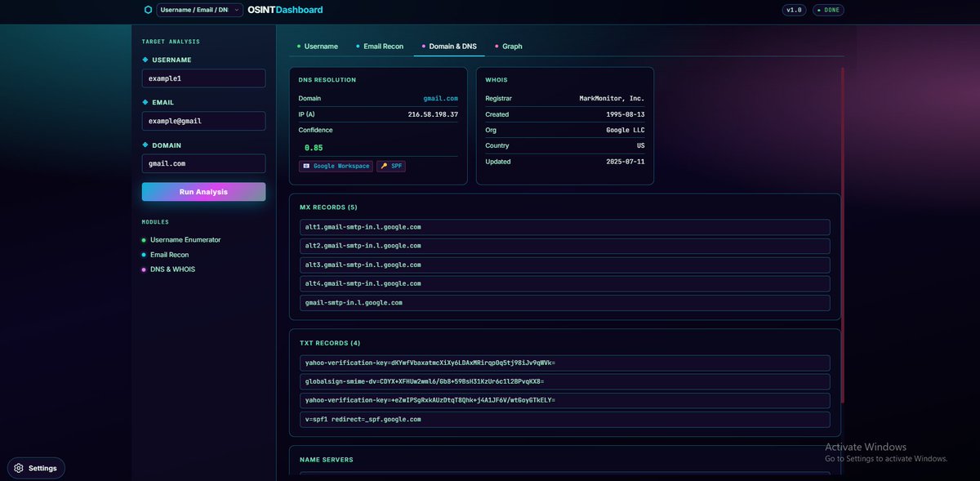The width and height of the screenshot is (980, 481).
Task: Click the OSINT Dashboard title
Action: click(285, 10)
